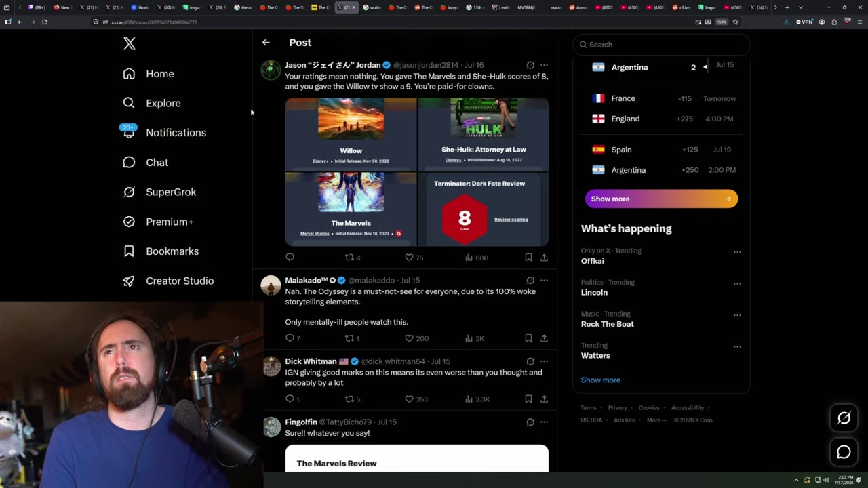
Task: Bookmark Jason Jordan's post
Action: click(528, 258)
